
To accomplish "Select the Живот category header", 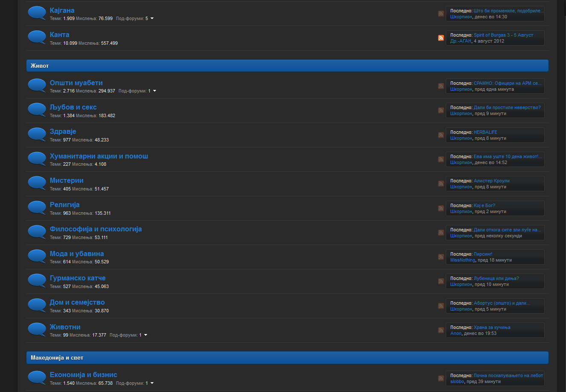I will tap(287, 66).
